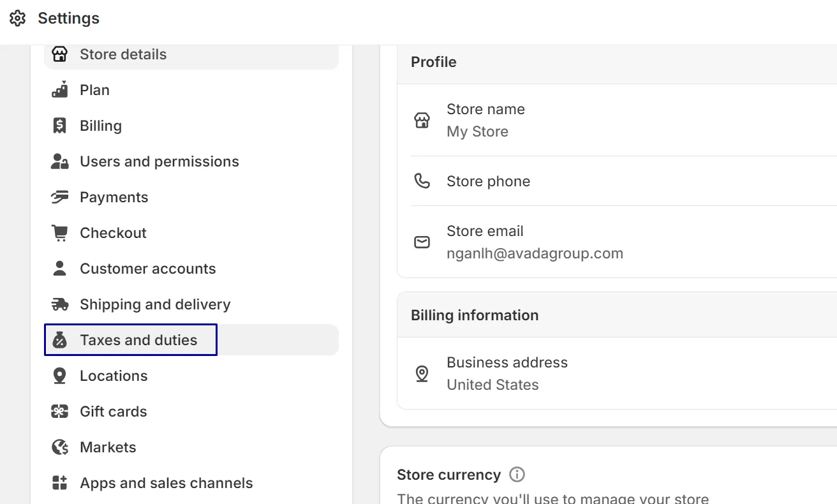The image size is (837, 504).
Task: Click the nganlh@avadagroup.com email address
Action: pos(535,253)
